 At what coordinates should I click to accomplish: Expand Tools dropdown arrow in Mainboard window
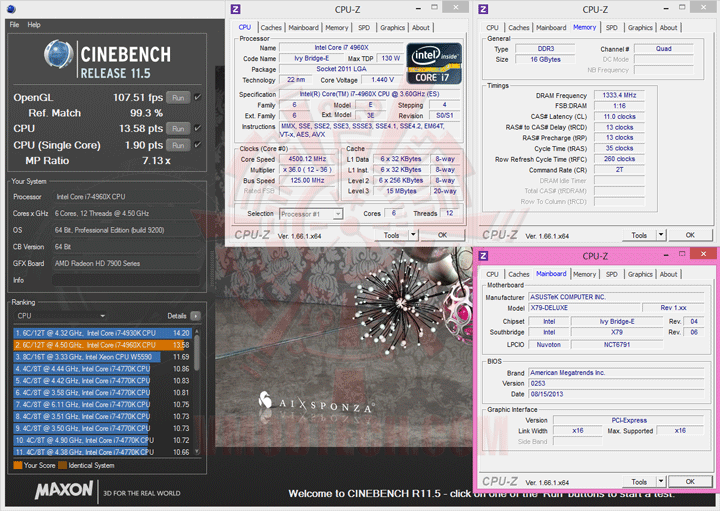click(x=661, y=481)
